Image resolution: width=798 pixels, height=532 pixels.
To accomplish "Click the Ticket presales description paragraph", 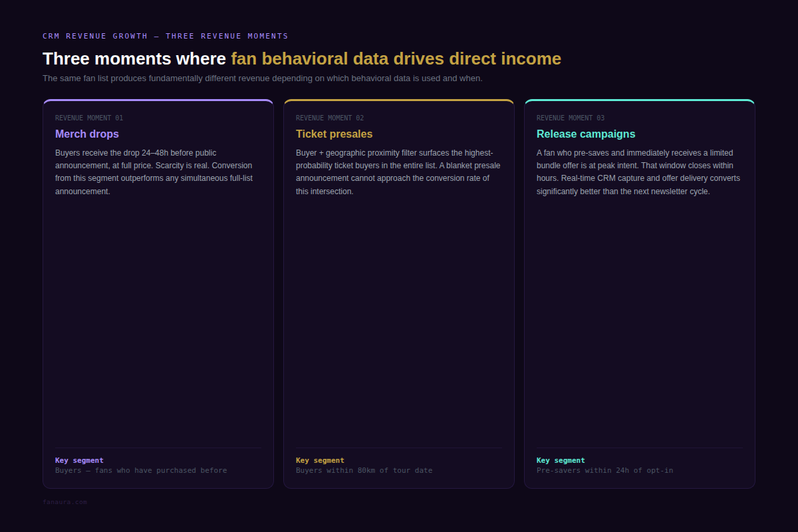I will (x=398, y=172).
